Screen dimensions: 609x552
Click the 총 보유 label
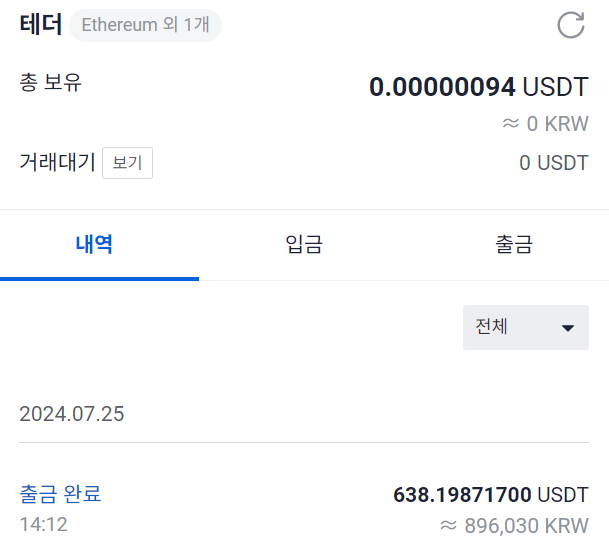coord(50,82)
